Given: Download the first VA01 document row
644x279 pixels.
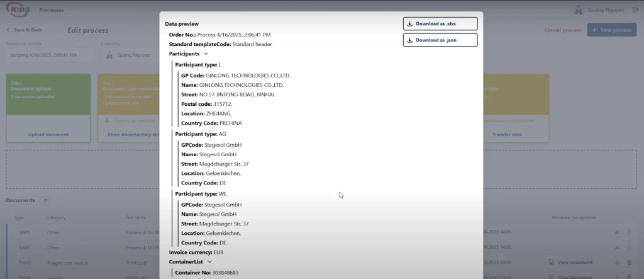Looking at the screenshot, I should 617,232.
